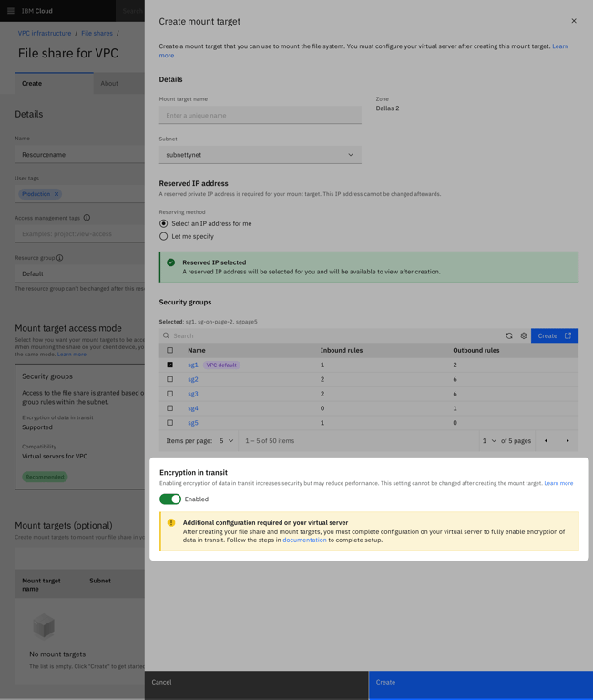Click the Resource group info icon
Screen dimensions: 593x700
coord(60,258)
